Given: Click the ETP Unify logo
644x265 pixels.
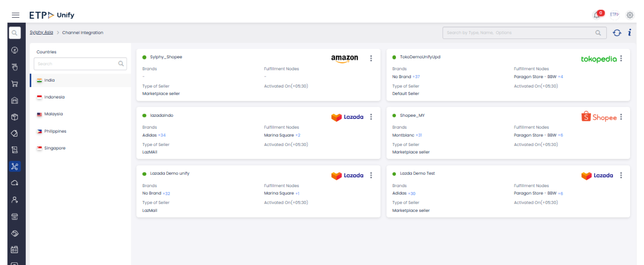Looking at the screenshot, I should [x=52, y=15].
